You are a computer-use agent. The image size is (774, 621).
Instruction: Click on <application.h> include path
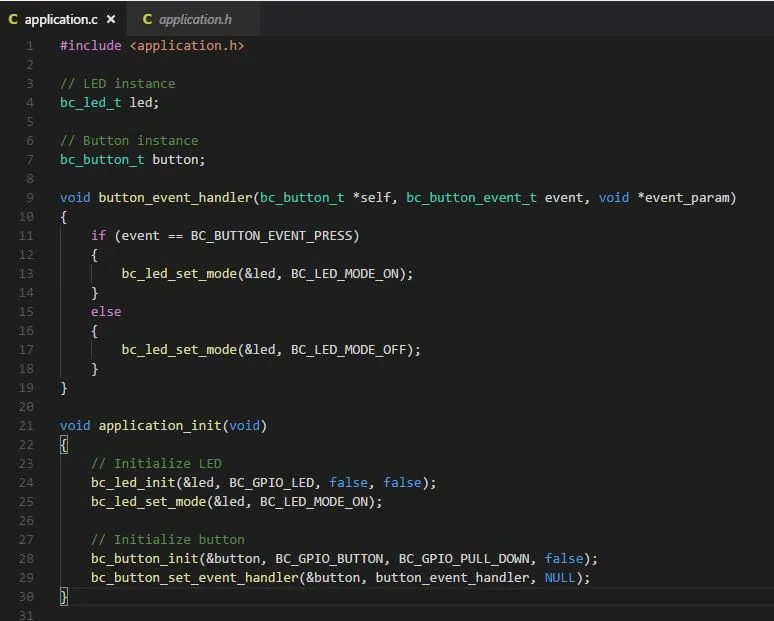[187, 46]
